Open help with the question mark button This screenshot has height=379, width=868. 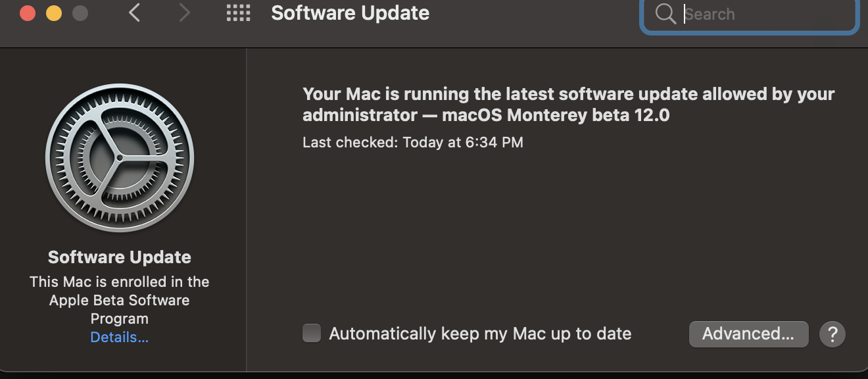click(x=832, y=334)
